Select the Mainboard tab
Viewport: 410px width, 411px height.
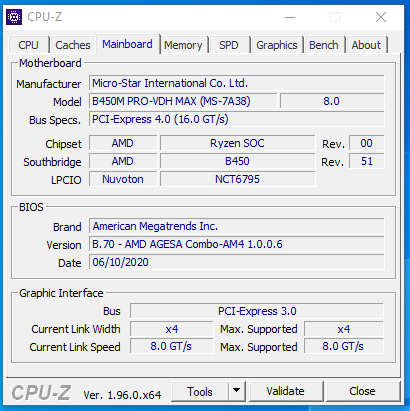127,44
